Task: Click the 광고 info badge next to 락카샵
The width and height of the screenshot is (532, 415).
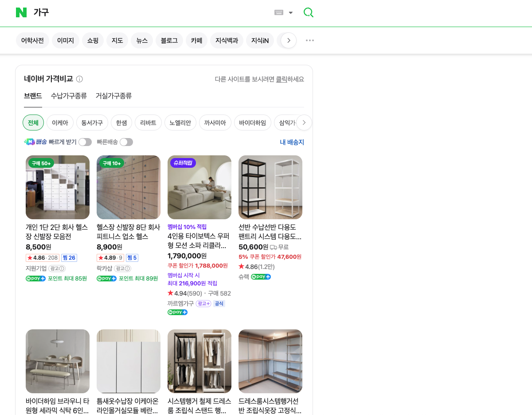Action: [123, 269]
